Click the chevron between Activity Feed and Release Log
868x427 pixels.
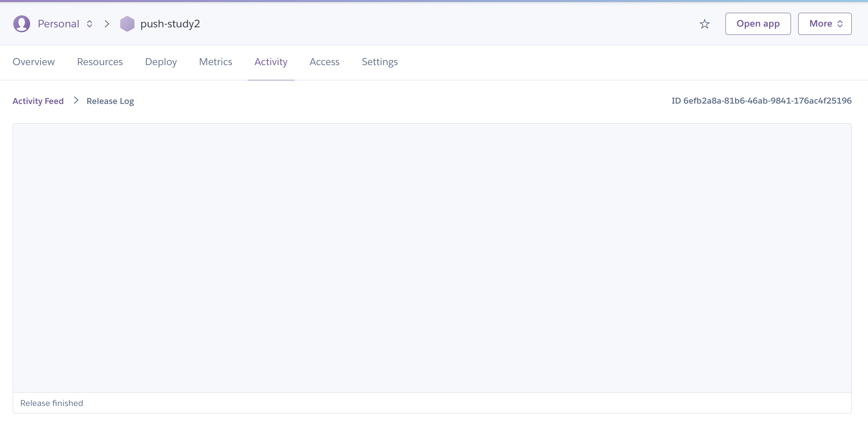point(76,101)
